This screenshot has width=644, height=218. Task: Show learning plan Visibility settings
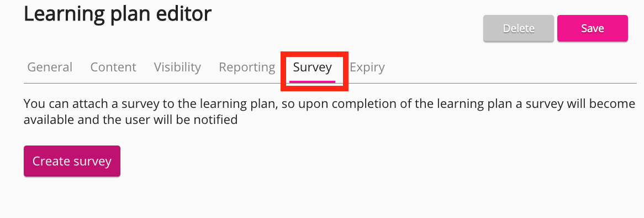[x=177, y=67]
